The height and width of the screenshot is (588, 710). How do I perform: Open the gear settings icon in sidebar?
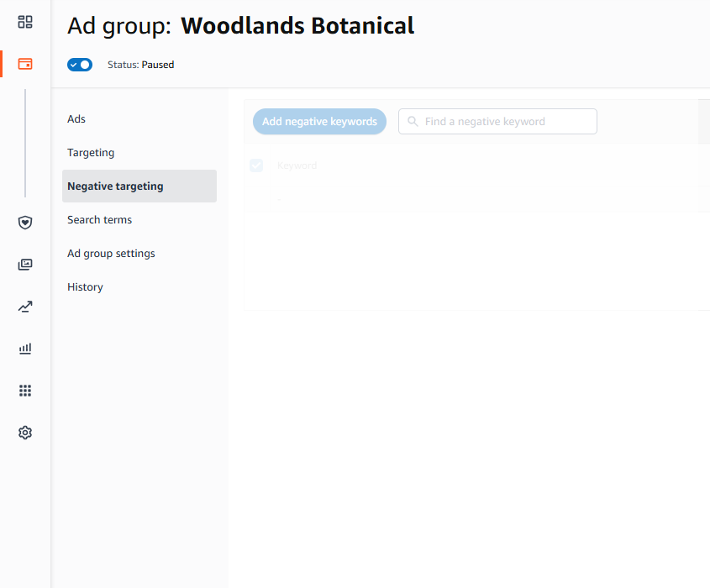tap(25, 433)
